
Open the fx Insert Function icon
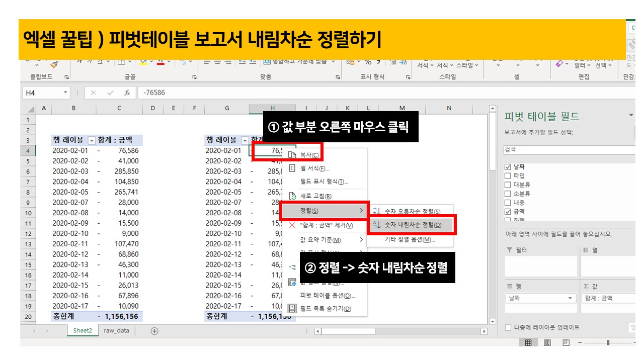[x=127, y=93]
